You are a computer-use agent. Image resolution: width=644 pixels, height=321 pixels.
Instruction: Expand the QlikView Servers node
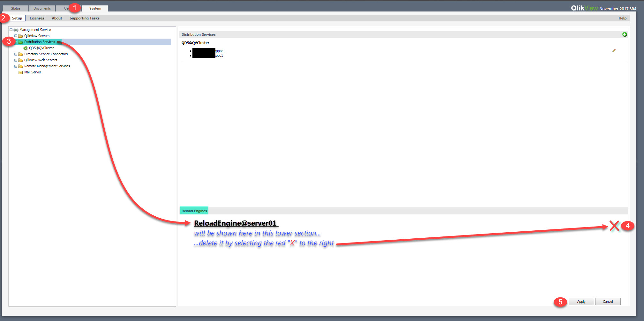16,36
